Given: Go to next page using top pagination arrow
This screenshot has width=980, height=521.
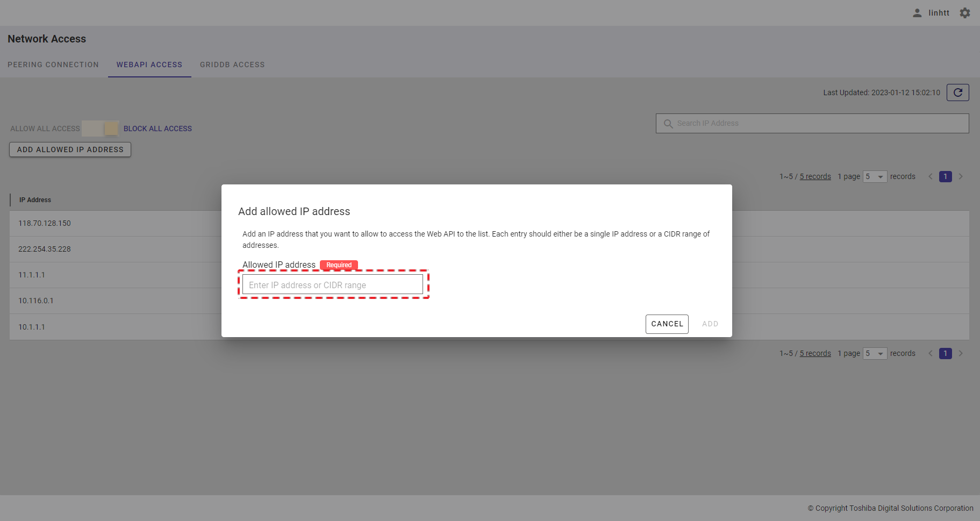Looking at the screenshot, I should pyautogui.click(x=961, y=176).
